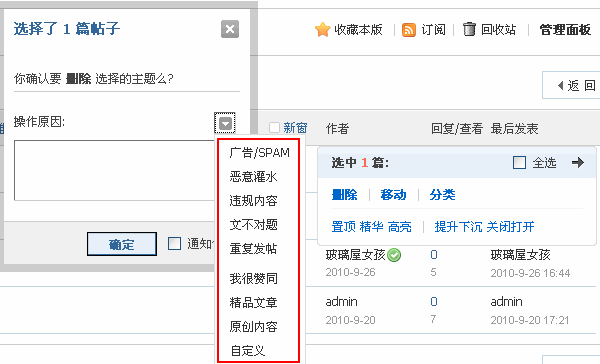Open the 操作原因 dropdown arrow
The width and height of the screenshot is (600, 364).
225,123
